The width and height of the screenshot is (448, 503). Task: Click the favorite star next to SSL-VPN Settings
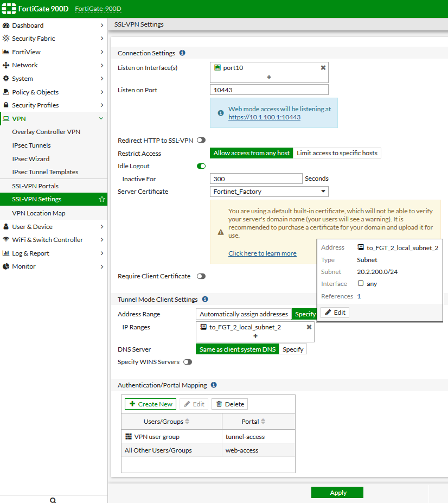(x=101, y=199)
